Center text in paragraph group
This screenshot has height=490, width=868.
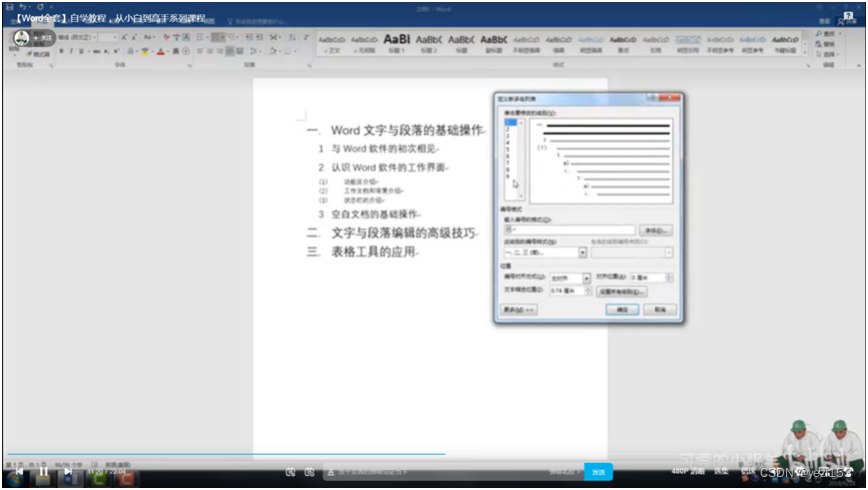[210, 51]
